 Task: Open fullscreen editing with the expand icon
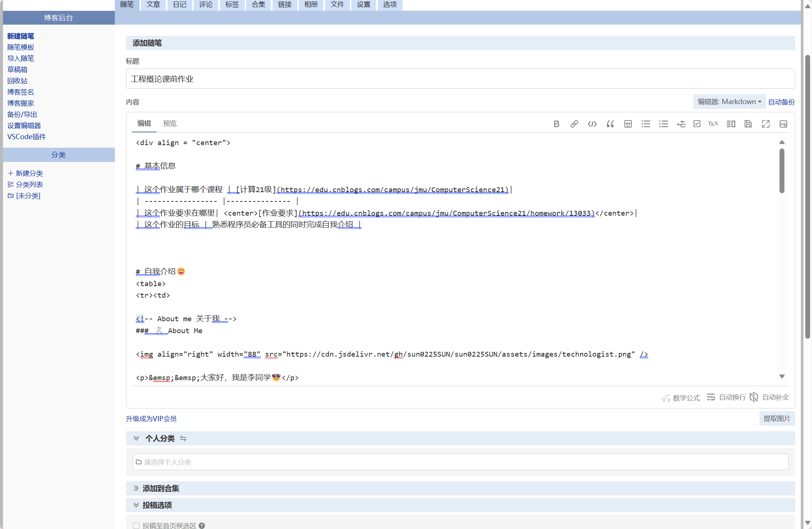tap(765, 124)
